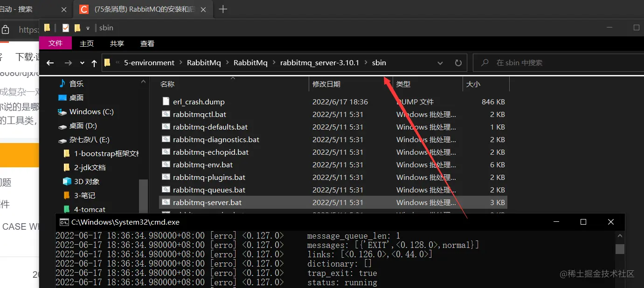
Task: Click sbin breadcrumb segment
Action: click(x=379, y=62)
